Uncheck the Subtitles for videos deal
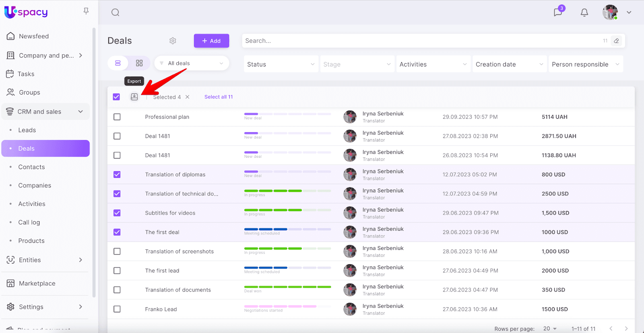 (117, 213)
